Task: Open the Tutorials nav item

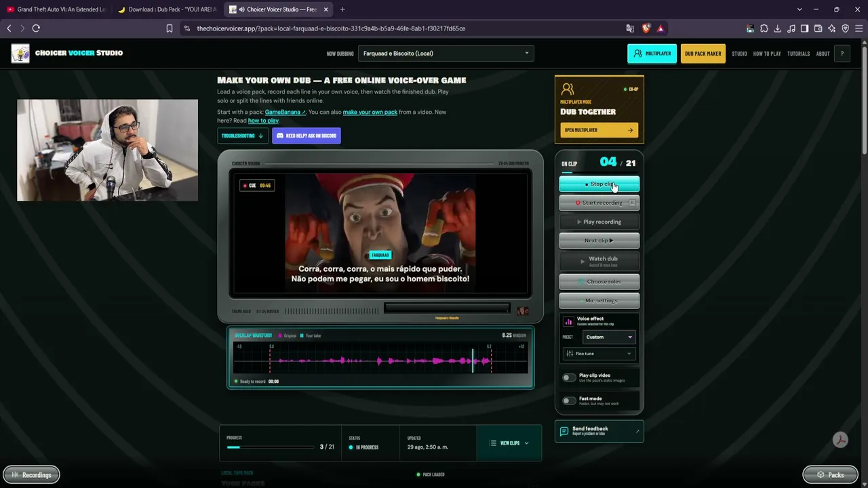Action: coord(798,54)
